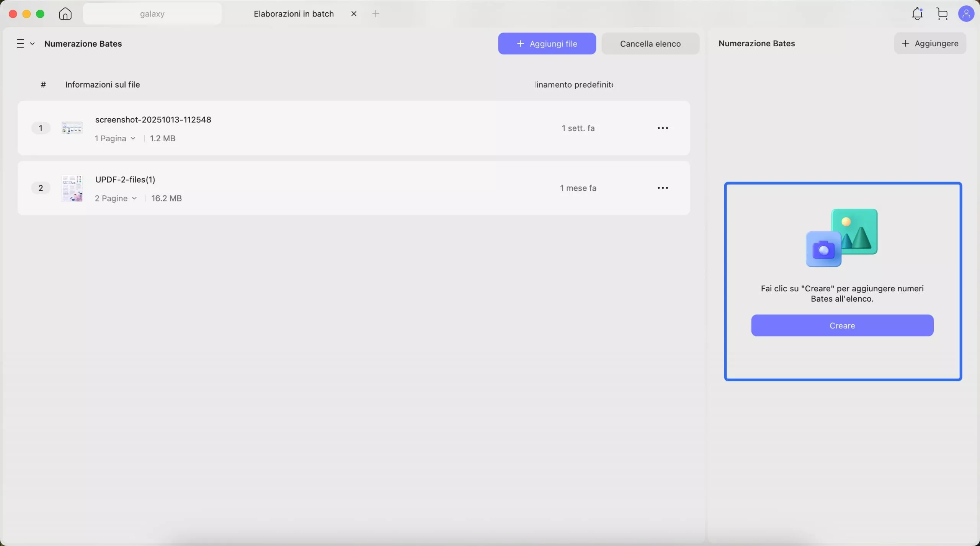Switch to the galaxy tab
980x546 pixels.
152,14
